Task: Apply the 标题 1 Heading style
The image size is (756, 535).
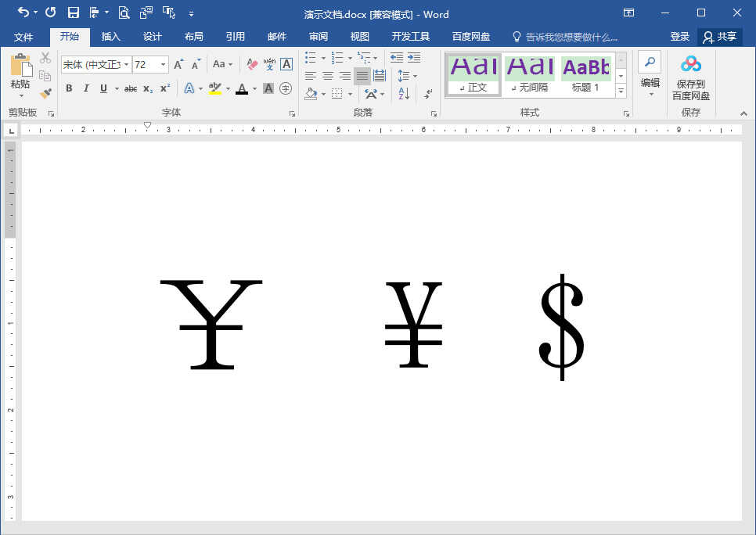Action: coord(586,75)
